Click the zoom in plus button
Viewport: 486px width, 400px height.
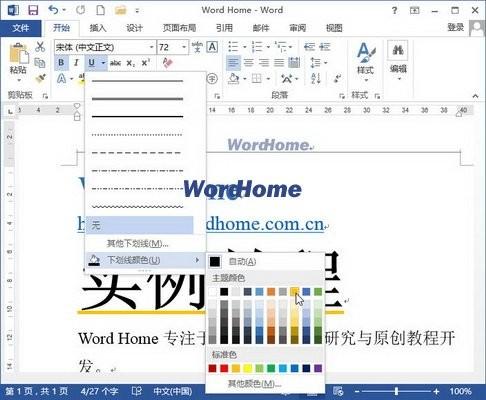point(436,391)
